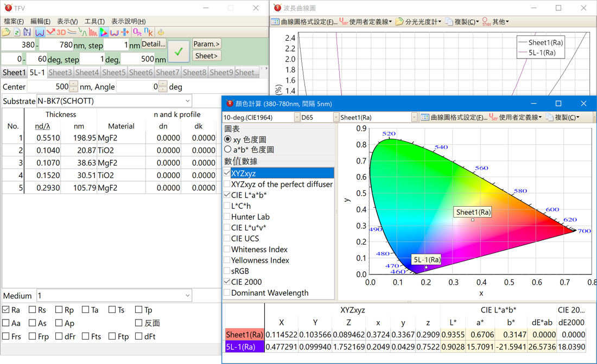Check the sRGB option in list
Viewport: 597px width, 364px height.
coord(227,271)
